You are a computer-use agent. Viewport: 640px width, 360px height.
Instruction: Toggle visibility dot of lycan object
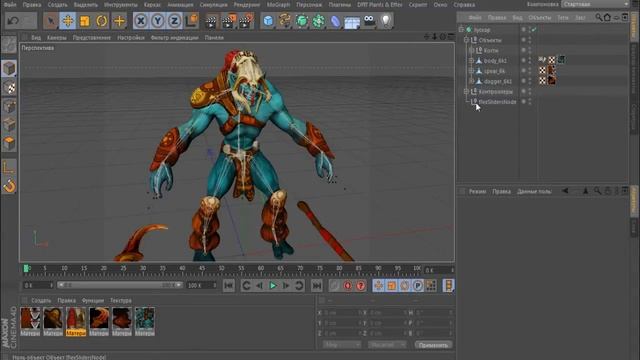click(524, 29)
